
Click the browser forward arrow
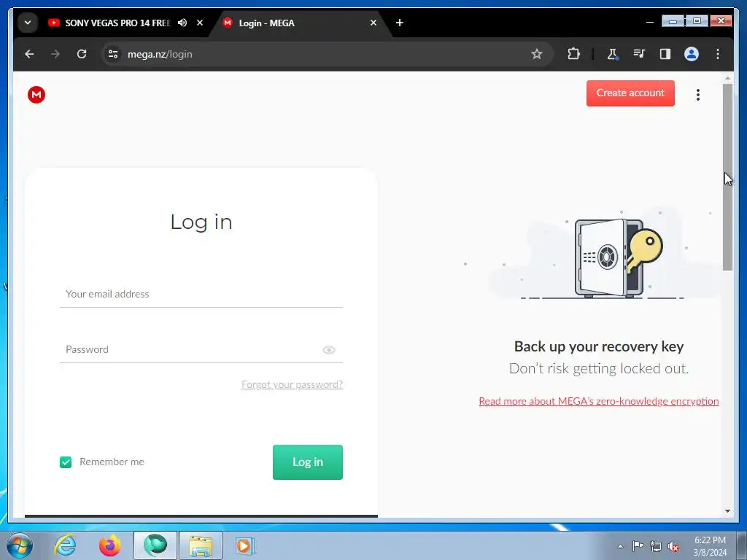(55, 54)
